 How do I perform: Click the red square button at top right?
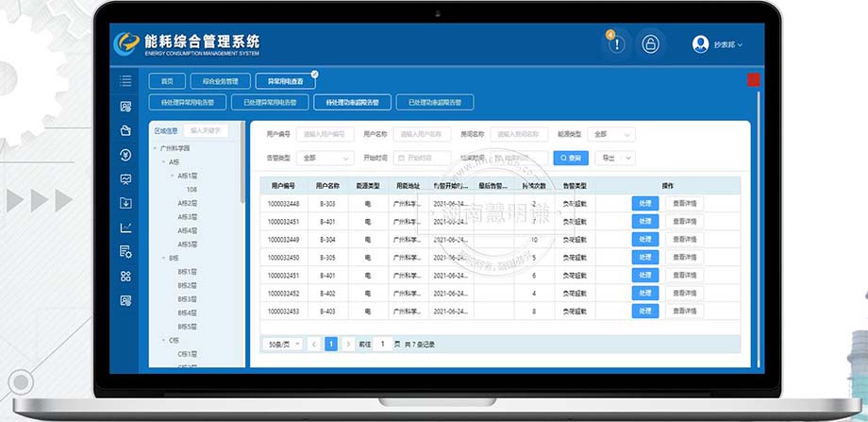coord(753,80)
